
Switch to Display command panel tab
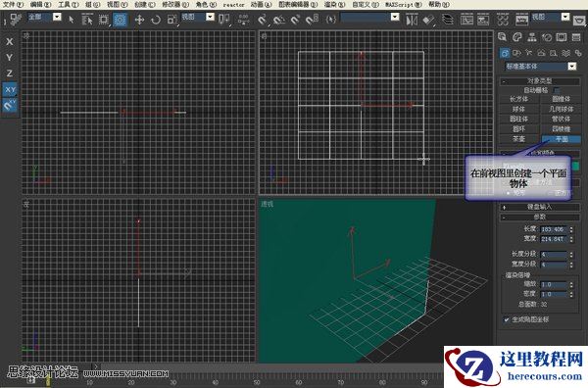tap(562, 36)
